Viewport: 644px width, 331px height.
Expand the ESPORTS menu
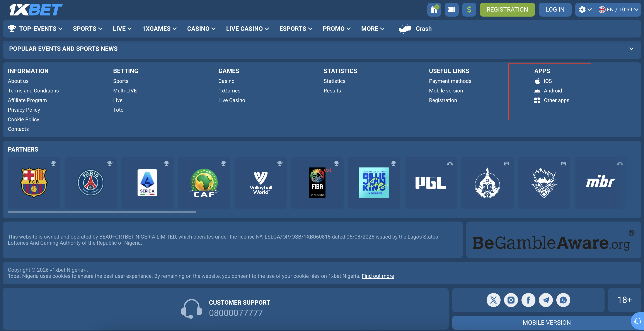pyautogui.click(x=296, y=29)
